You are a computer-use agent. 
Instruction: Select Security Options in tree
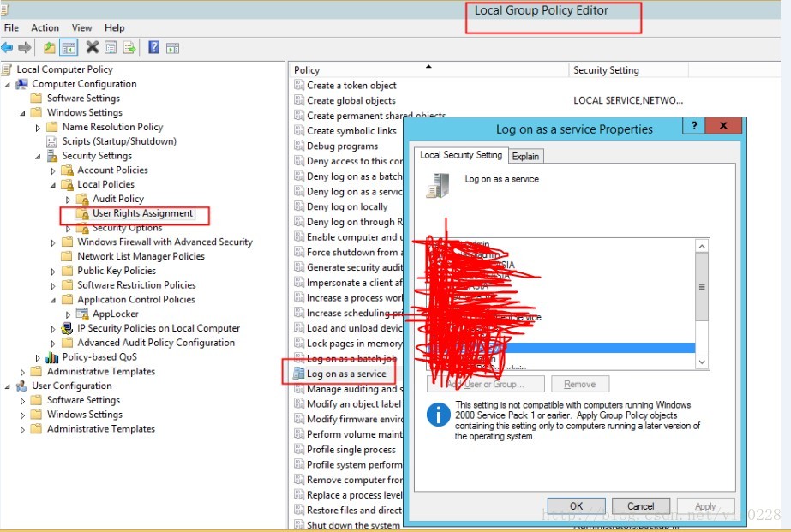pyautogui.click(x=127, y=228)
